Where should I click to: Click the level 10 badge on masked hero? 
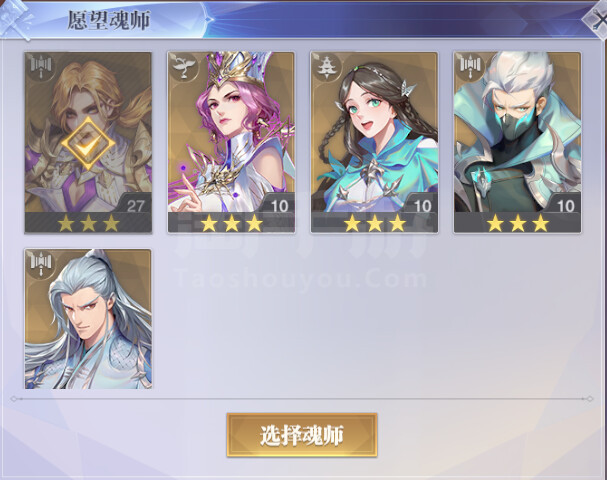[566, 205]
